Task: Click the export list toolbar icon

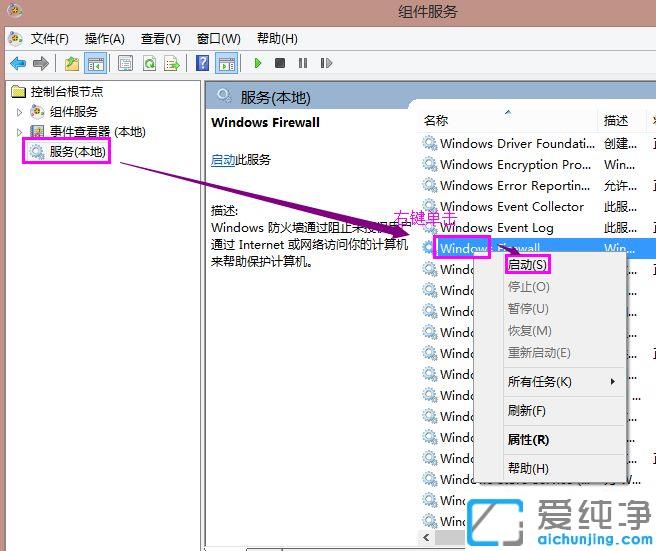Action: 172,64
